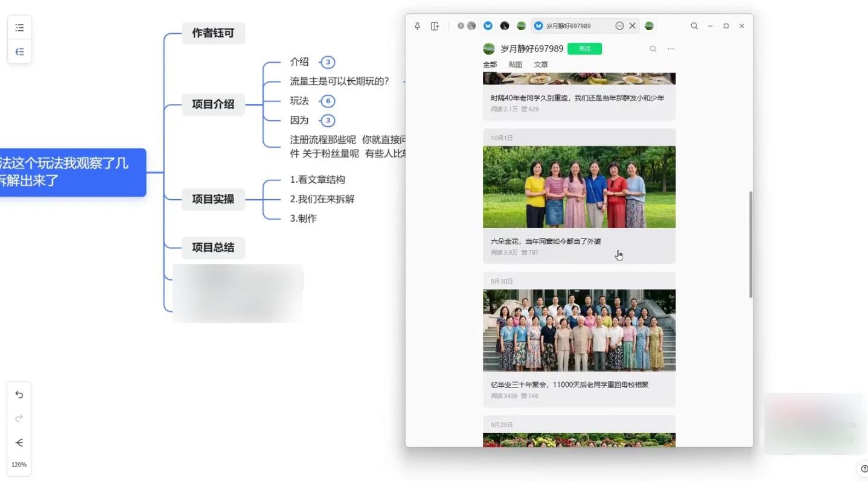Viewport: 868px width, 481px height.
Task: Select the 项目总结 mind map node
Action: [213, 247]
